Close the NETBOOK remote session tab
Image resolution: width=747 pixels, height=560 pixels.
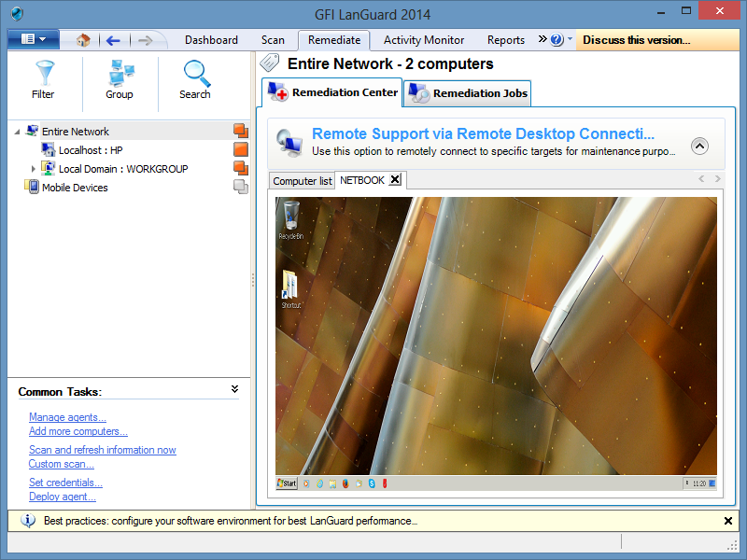tap(395, 179)
